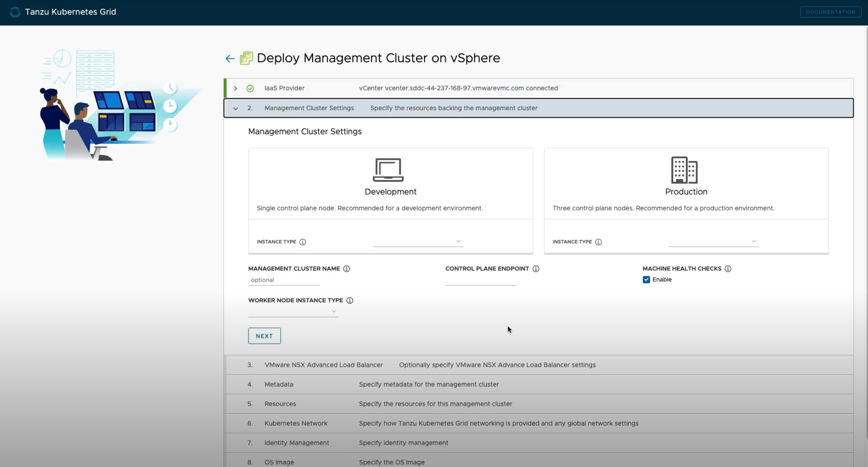Click the Kubernetes Network networking description text

499,423
